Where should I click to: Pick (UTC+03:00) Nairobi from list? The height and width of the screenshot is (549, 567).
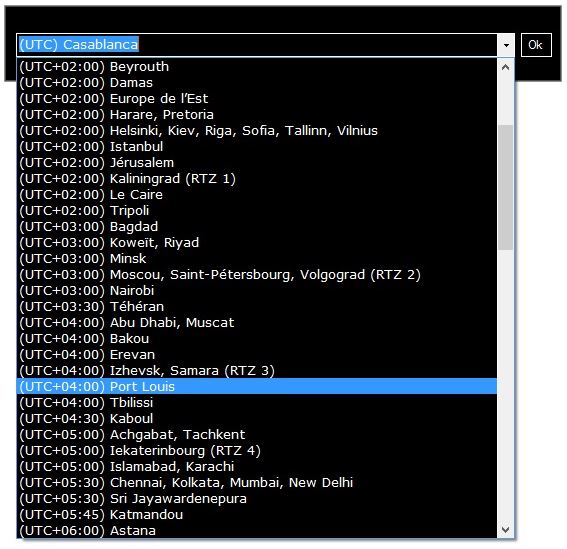coord(257,290)
